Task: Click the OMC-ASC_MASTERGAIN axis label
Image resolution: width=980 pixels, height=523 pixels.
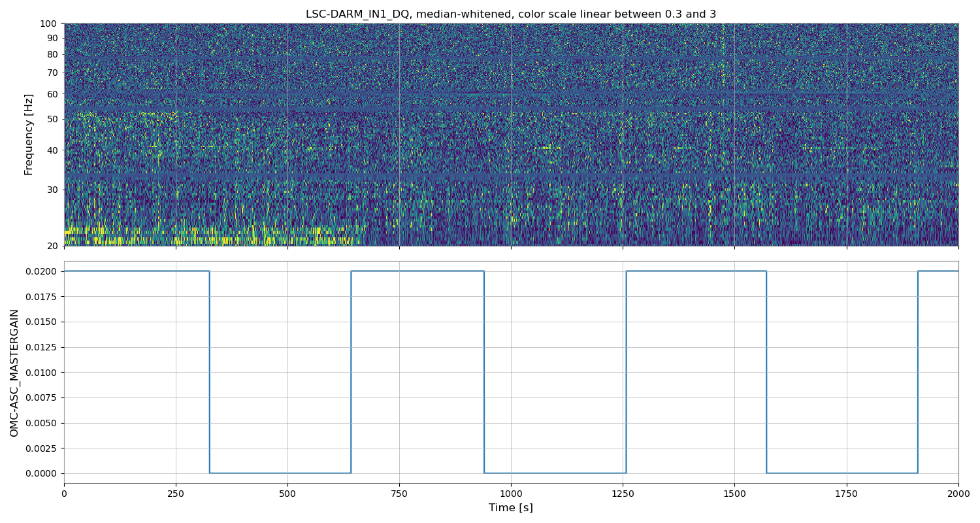Action: (x=14, y=373)
